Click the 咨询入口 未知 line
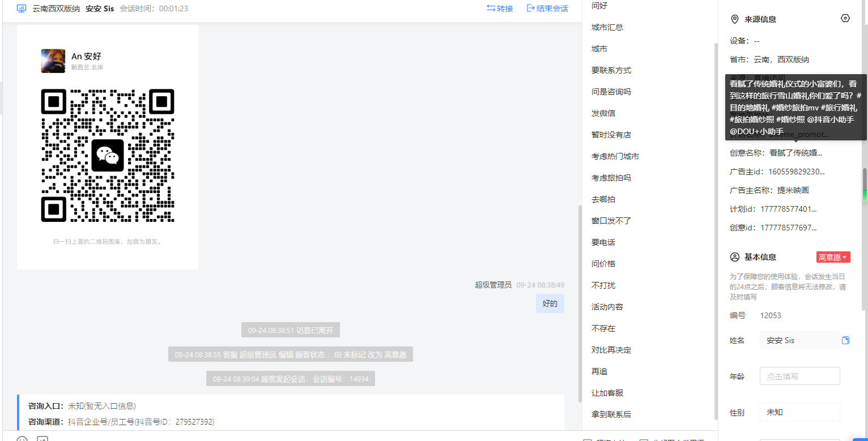 tap(82, 406)
